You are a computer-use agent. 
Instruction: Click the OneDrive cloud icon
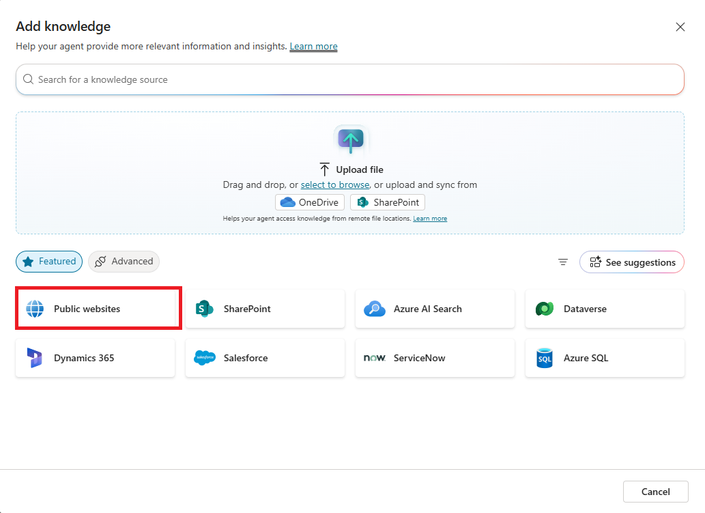pos(288,202)
